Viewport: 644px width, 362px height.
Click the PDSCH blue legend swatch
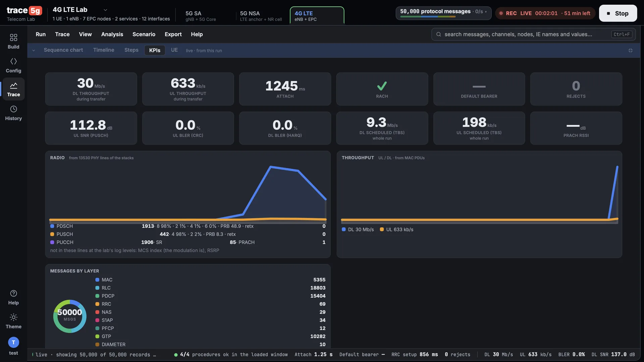52,226
